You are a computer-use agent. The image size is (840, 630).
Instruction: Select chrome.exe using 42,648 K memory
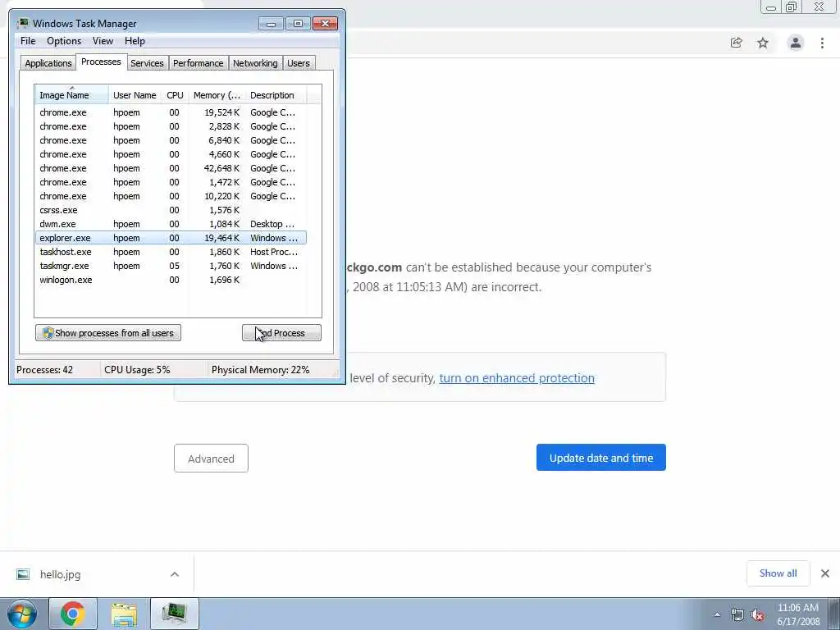tap(171, 168)
